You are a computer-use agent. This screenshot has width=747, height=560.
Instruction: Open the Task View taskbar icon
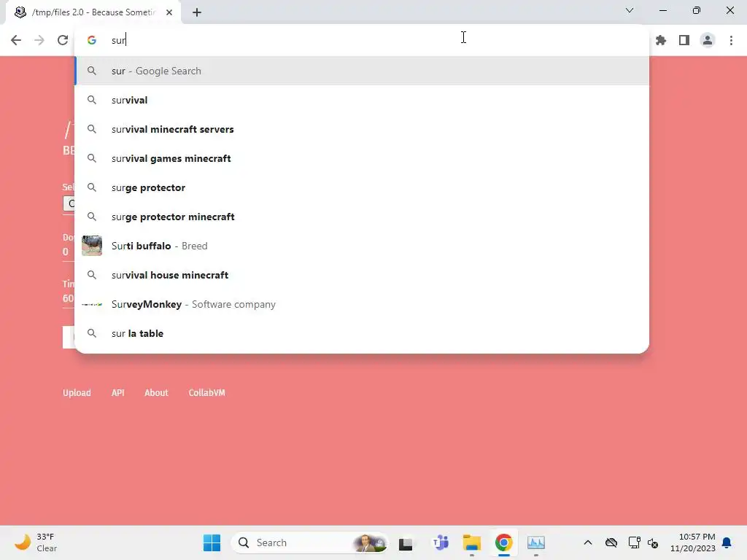[x=406, y=542]
